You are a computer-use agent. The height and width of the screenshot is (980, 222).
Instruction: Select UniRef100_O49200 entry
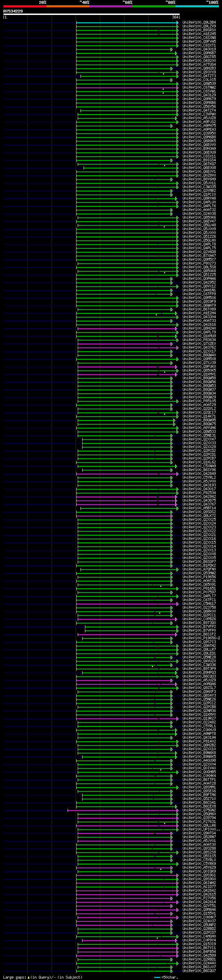199,61
